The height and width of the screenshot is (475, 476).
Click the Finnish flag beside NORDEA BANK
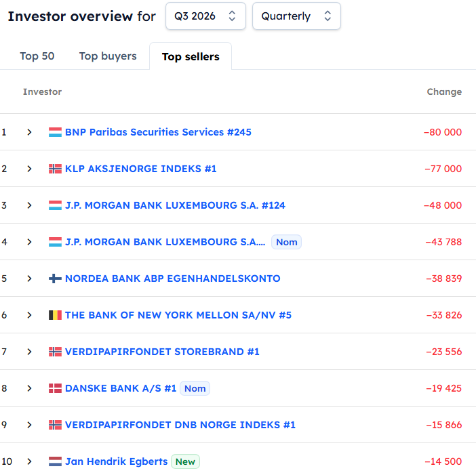(55, 278)
